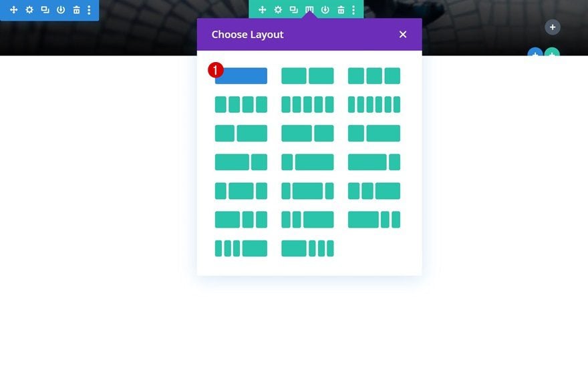Viewport: 588px width, 384px height.
Task: Toggle the green row power icon
Action: [325, 10]
